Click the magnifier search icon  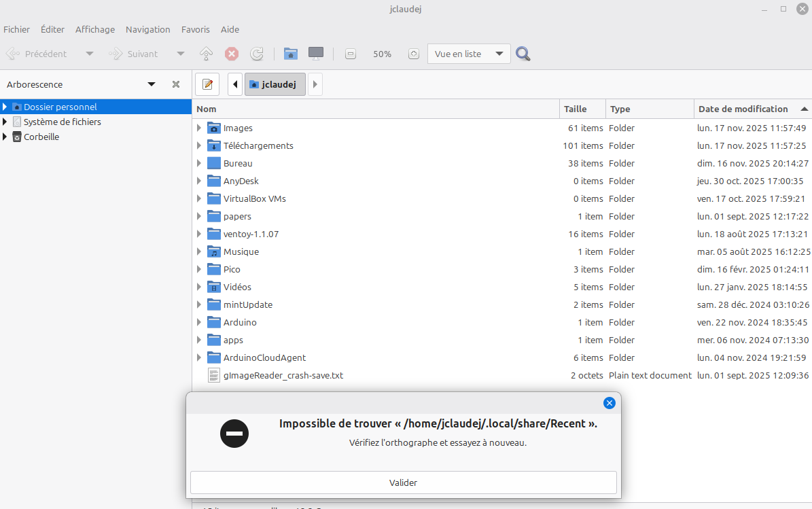[x=523, y=54]
